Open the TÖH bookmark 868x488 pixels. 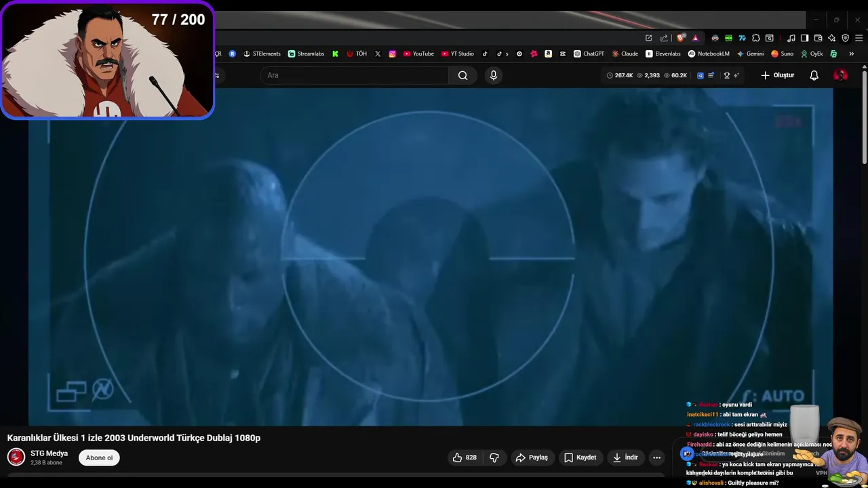pyautogui.click(x=357, y=54)
